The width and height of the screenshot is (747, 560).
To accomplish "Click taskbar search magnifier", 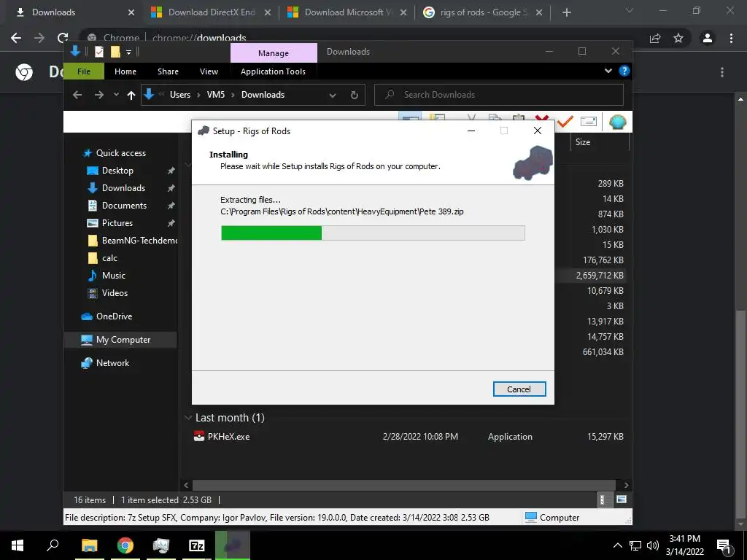I will 53,545.
